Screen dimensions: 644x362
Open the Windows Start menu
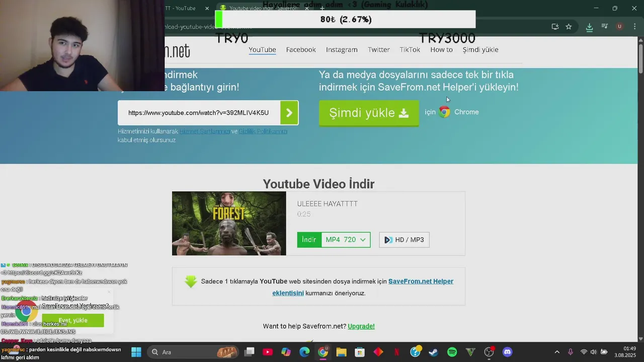[x=136, y=352]
